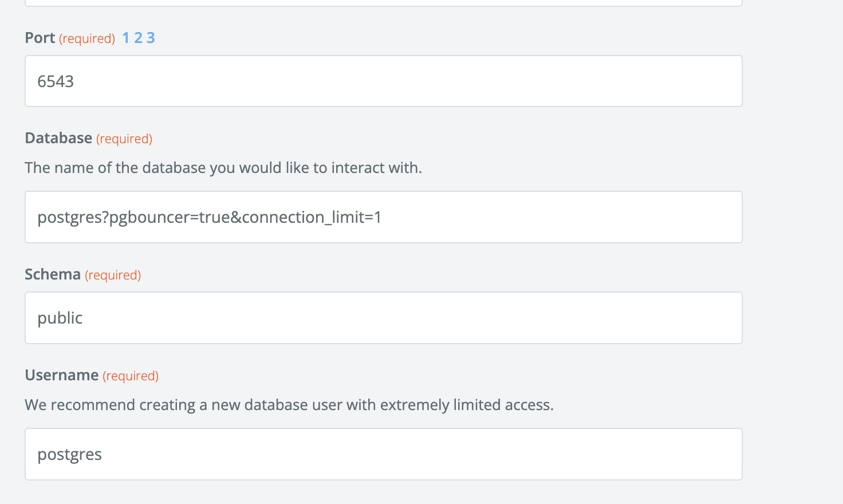Click the word public in Schema field
This screenshot has height=504, width=843.
60,318
